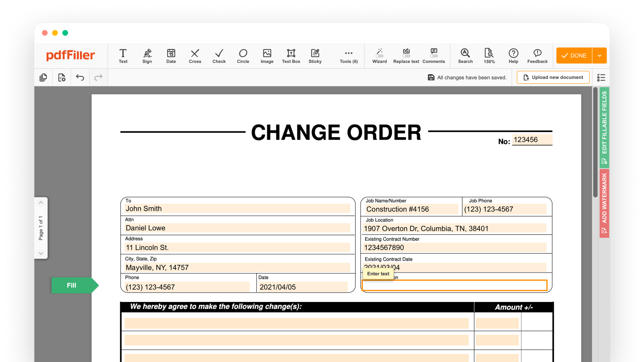Select the Text tool
The image size is (644, 362).
123,56
